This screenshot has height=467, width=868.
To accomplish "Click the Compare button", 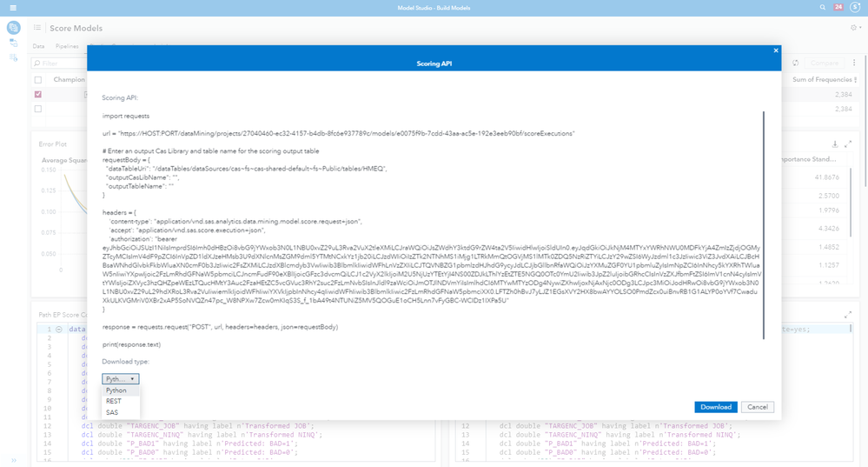I will (x=825, y=63).
